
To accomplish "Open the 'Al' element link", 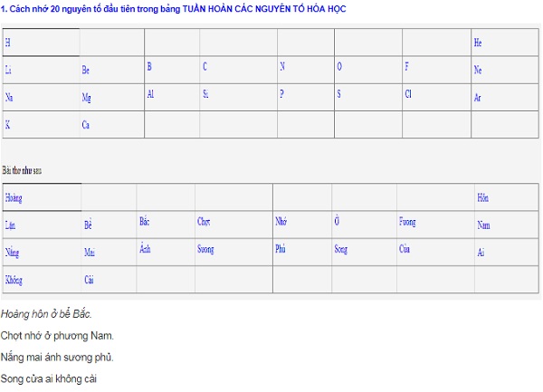I will pyautogui.click(x=150, y=93).
